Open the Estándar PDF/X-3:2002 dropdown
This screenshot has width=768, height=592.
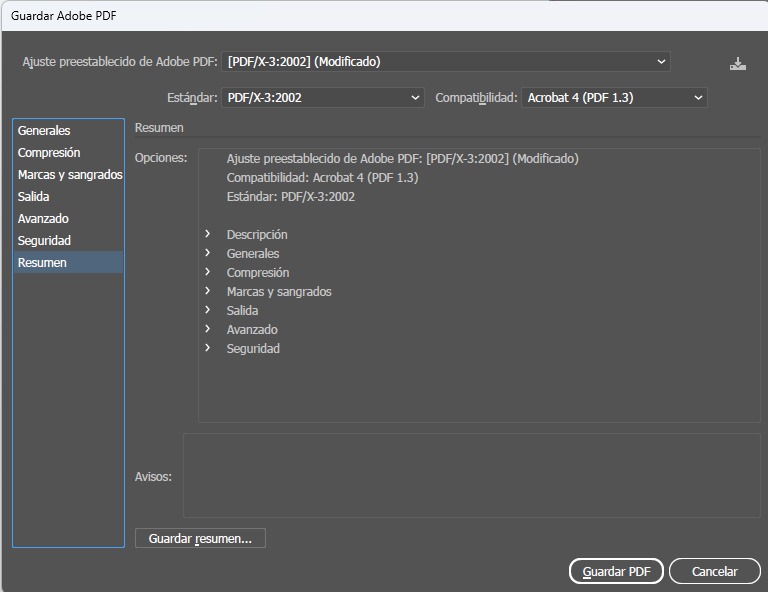(x=323, y=98)
